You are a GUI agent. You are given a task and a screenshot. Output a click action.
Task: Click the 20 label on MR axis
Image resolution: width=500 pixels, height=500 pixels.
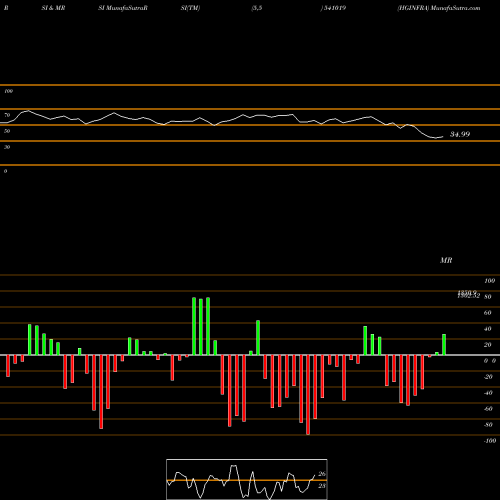click(488, 345)
